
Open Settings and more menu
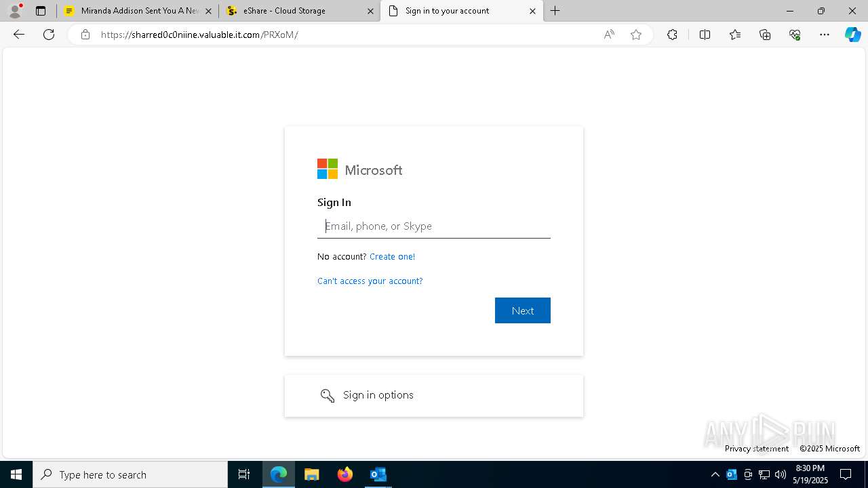click(x=825, y=35)
